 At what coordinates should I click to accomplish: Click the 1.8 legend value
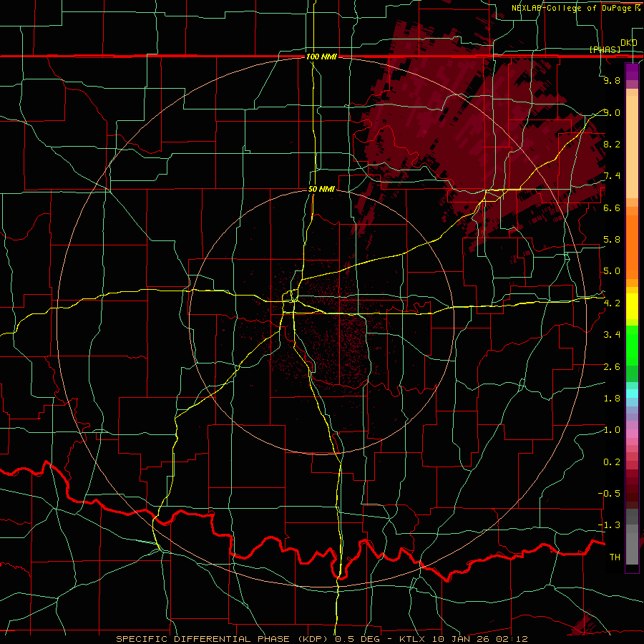(612, 399)
